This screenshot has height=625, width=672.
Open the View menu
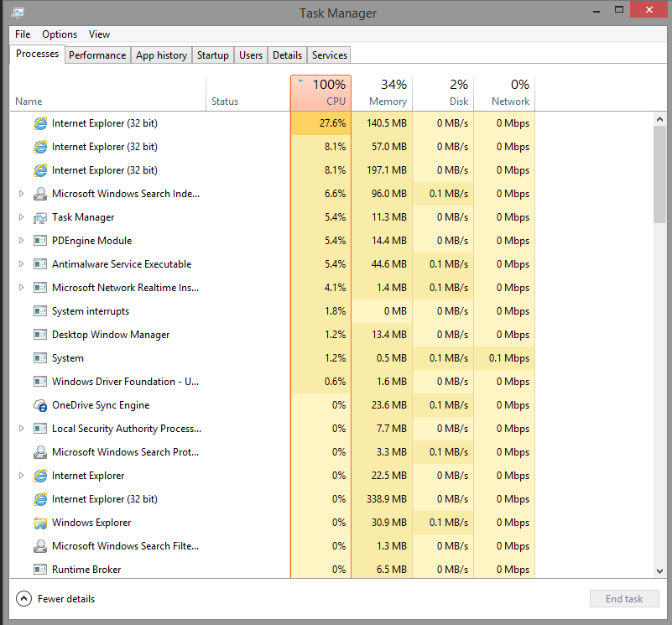click(x=100, y=34)
